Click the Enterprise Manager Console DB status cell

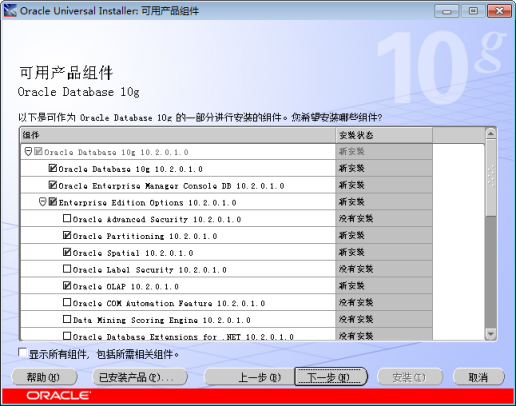coord(384,185)
